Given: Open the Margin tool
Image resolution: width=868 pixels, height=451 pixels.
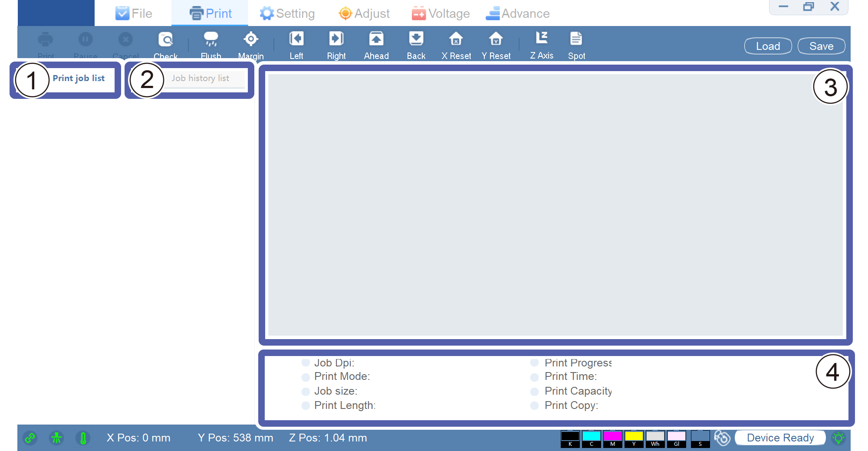Looking at the screenshot, I should pyautogui.click(x=251, y=42).
